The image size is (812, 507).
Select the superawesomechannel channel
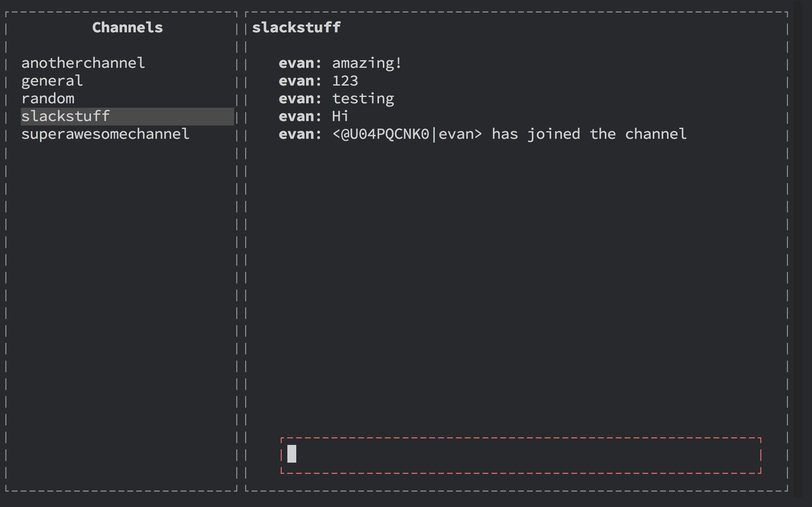106,134
